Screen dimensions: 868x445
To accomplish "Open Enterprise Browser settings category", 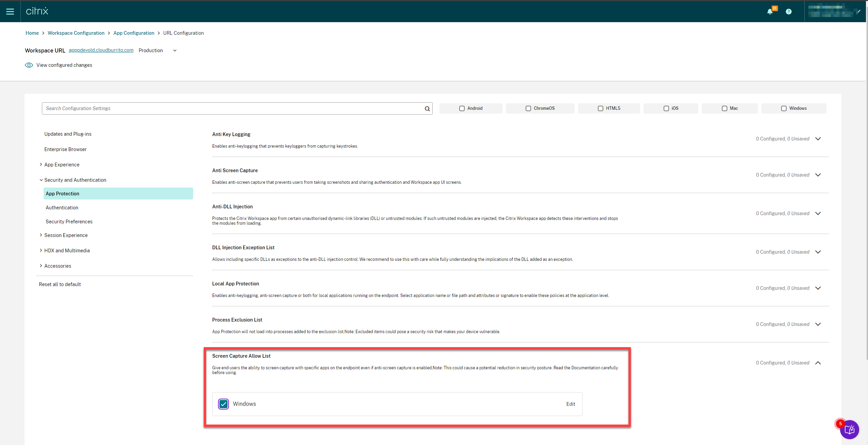I will click(65, 149).
